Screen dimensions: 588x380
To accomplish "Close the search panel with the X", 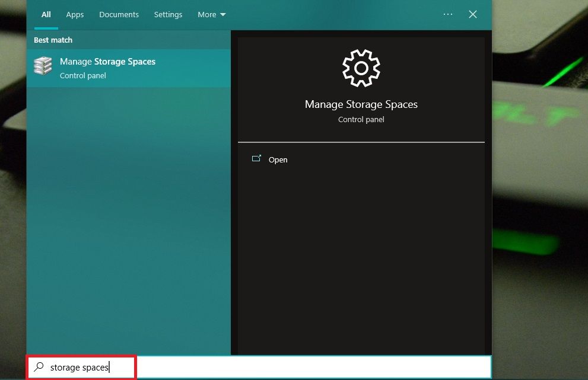I will click(x=472, y=14).
